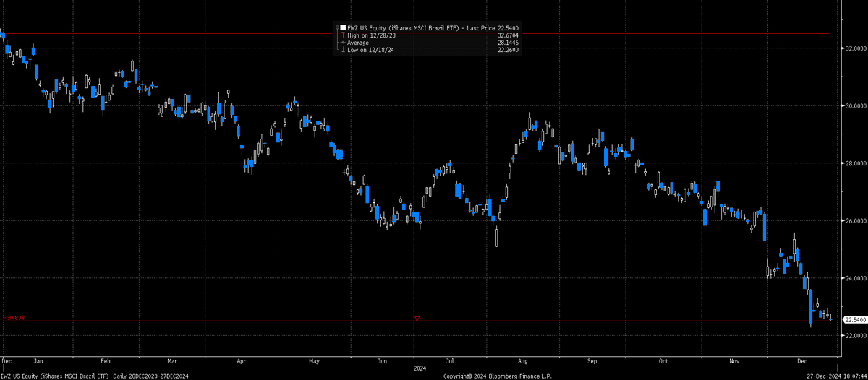Click the 32.6704 high value in legend
868x380 pixels.
click(x=509, y=35)
